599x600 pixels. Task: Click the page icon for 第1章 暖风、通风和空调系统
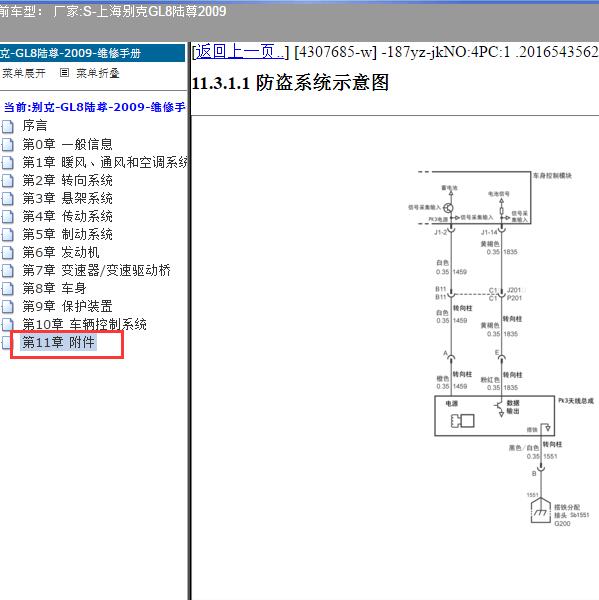pos(7,163)
